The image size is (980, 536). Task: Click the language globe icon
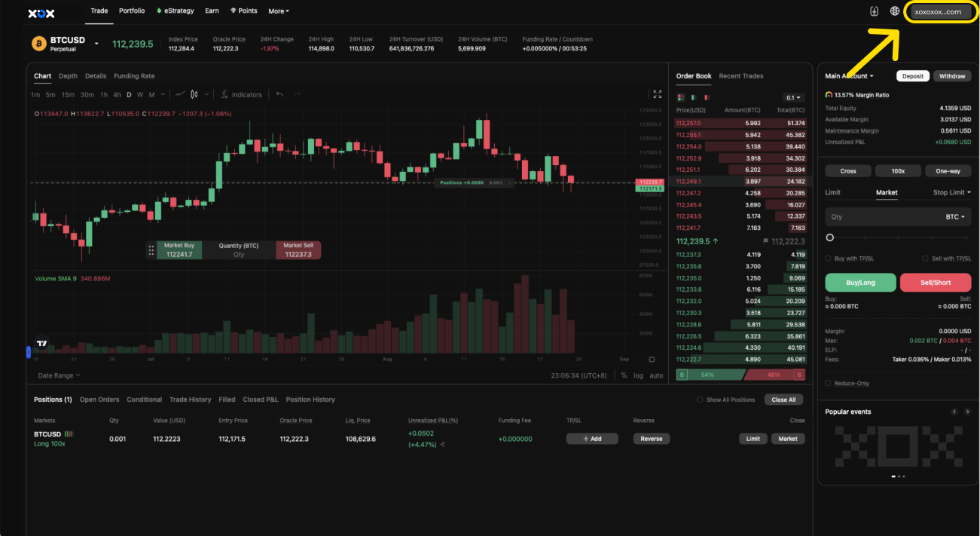click(895, 11)
